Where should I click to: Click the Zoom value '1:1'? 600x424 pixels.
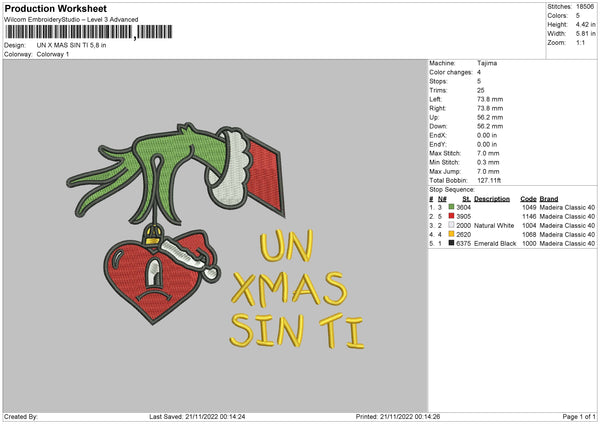tap(580, 43)
